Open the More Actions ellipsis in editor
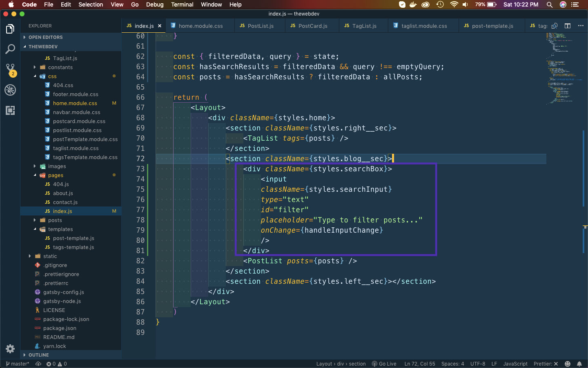Image resolution: width=588 pixels, height=368 pixels. pos(581,26)
